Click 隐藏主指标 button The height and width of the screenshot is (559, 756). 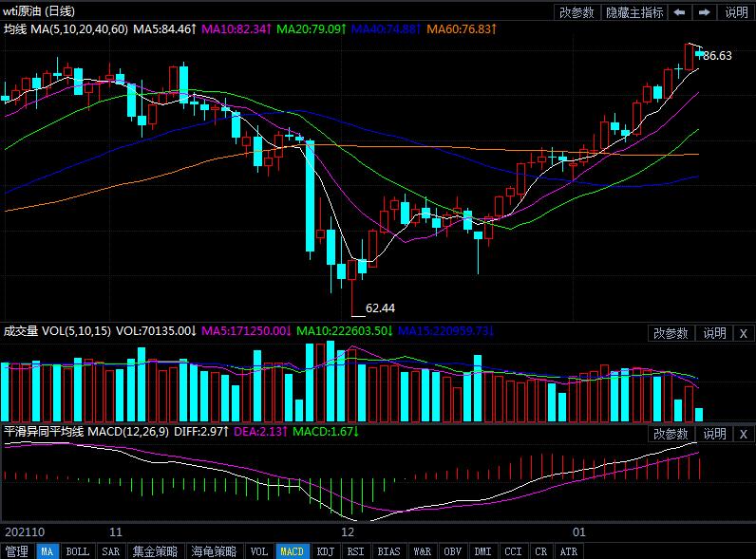634,12
